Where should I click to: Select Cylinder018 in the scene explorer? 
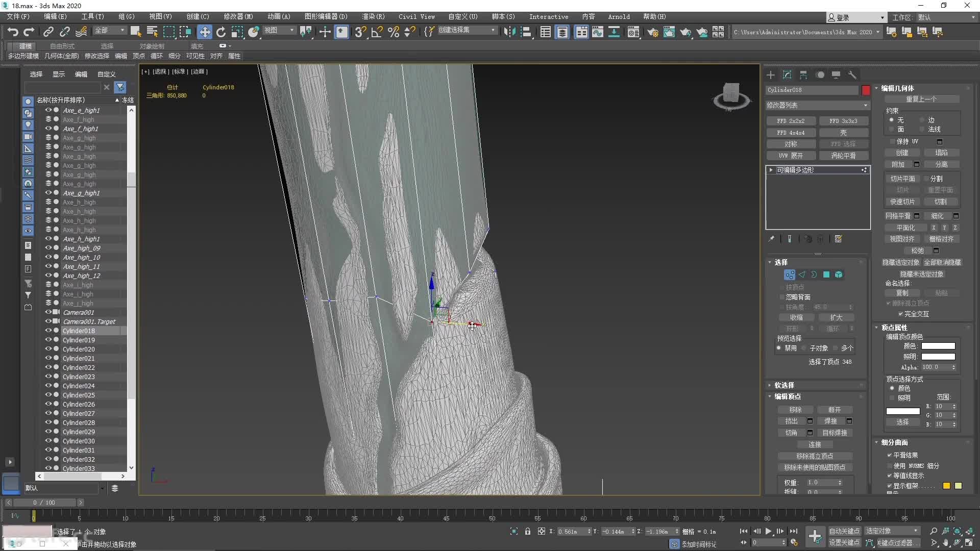point(79,331)
